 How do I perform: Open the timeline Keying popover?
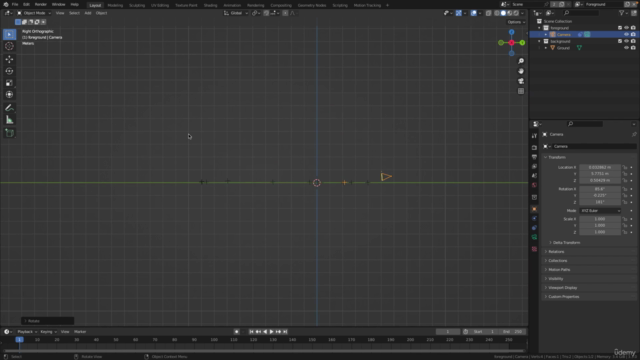[x=48, y=332]
